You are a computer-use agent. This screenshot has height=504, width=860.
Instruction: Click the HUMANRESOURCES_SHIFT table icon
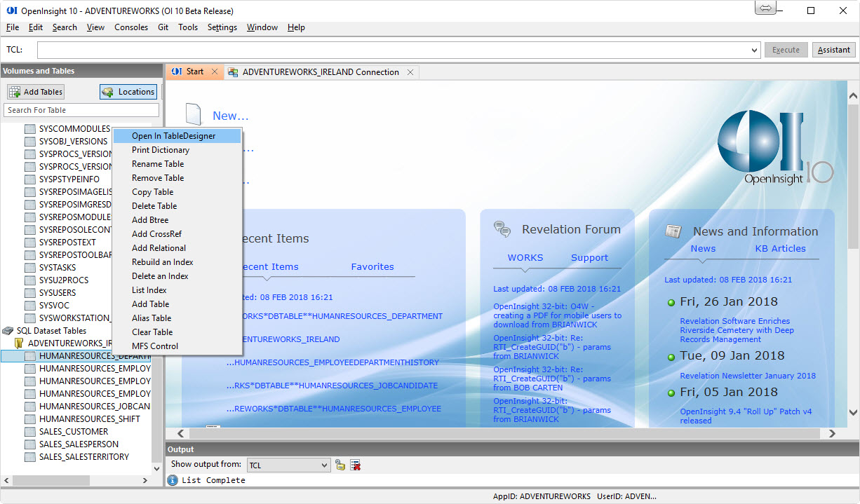pos(30,419)
